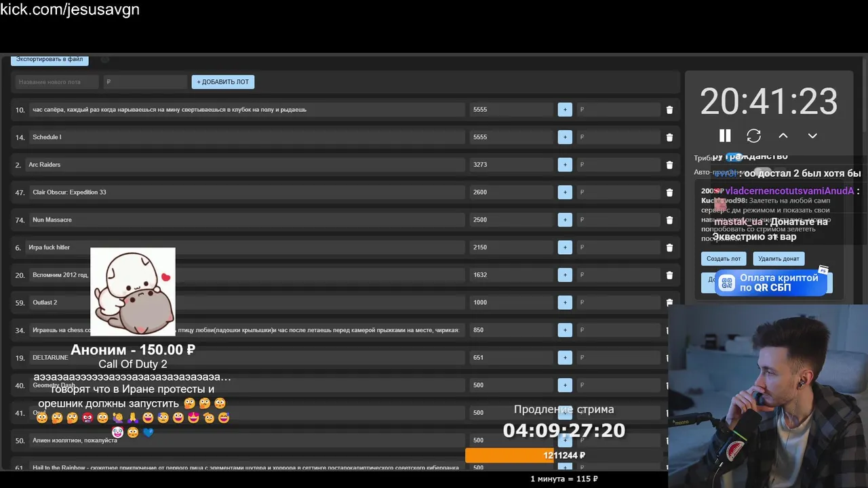Click plus button on Clair Obscur row
The image size is (868, 488).
point(565,192)
